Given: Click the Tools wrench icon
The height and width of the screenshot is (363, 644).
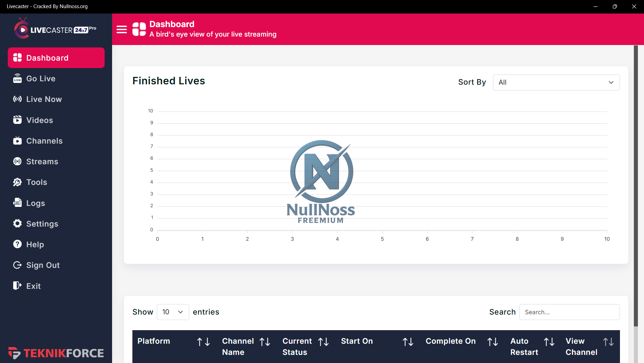Looking at the screenshot, I should click(17, 182).
